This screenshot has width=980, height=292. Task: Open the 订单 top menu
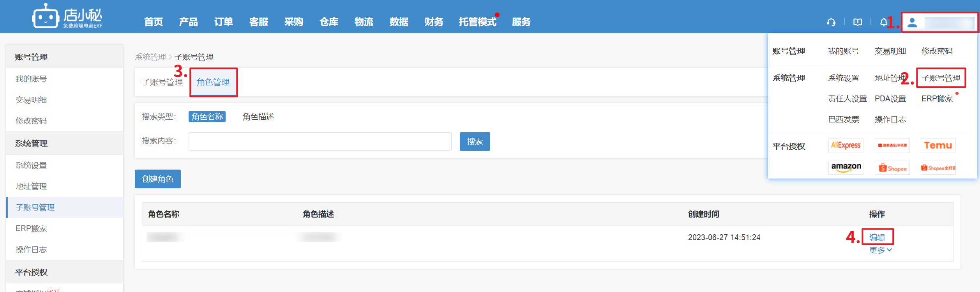(x=224, y=22)
